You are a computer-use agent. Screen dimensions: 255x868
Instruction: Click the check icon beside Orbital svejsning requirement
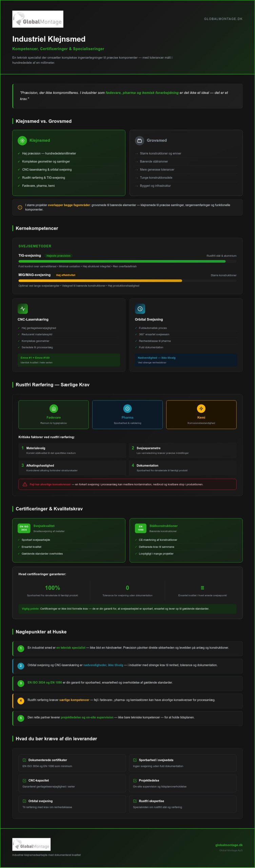pyautogui.click(x=24, y=801)
